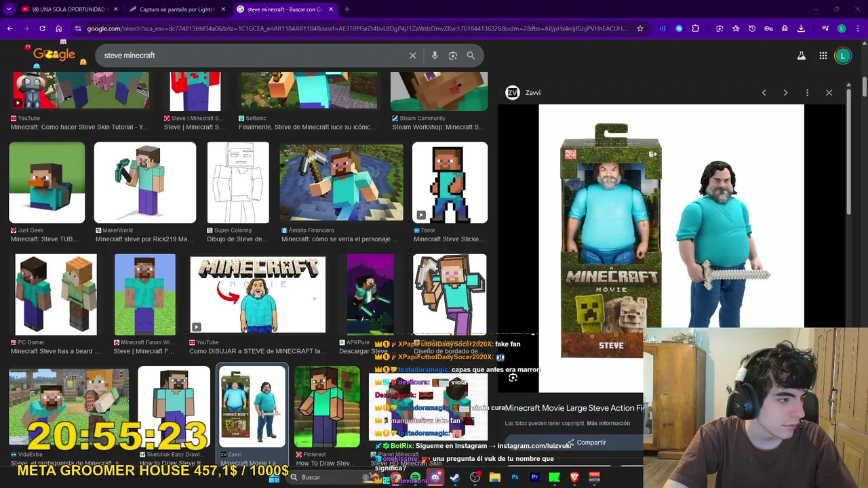
Task: Open OBS Studio from the taskbar
Action: pos(475,478)
